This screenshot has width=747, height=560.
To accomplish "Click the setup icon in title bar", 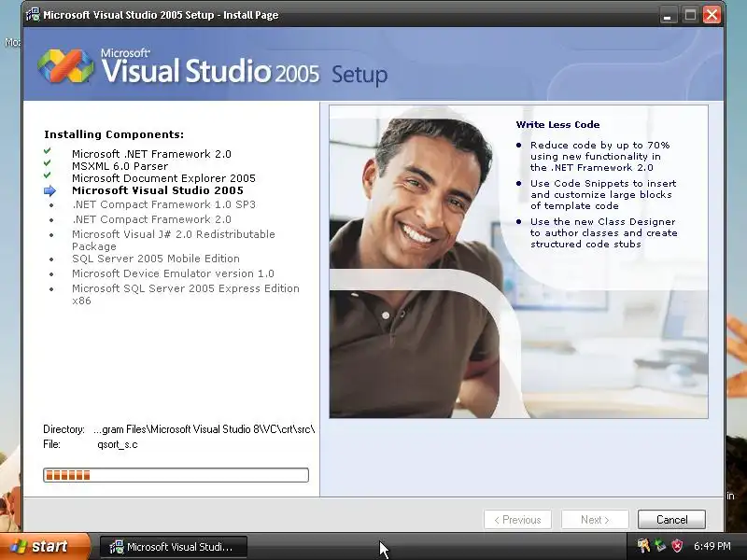I will (33, 15).
